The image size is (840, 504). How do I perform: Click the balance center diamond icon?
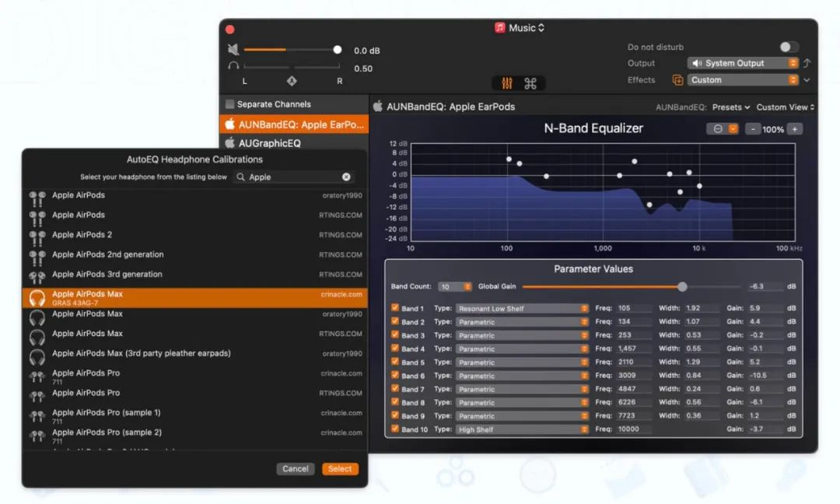point(292,81)
